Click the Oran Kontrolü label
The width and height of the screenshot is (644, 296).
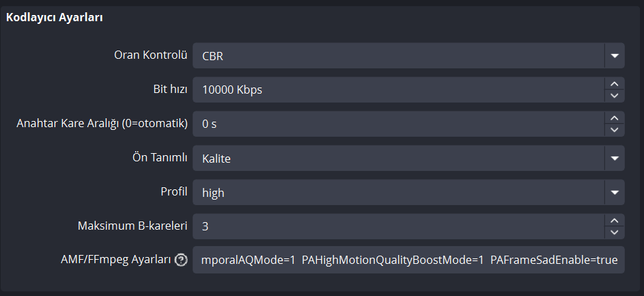pos(150,55)
